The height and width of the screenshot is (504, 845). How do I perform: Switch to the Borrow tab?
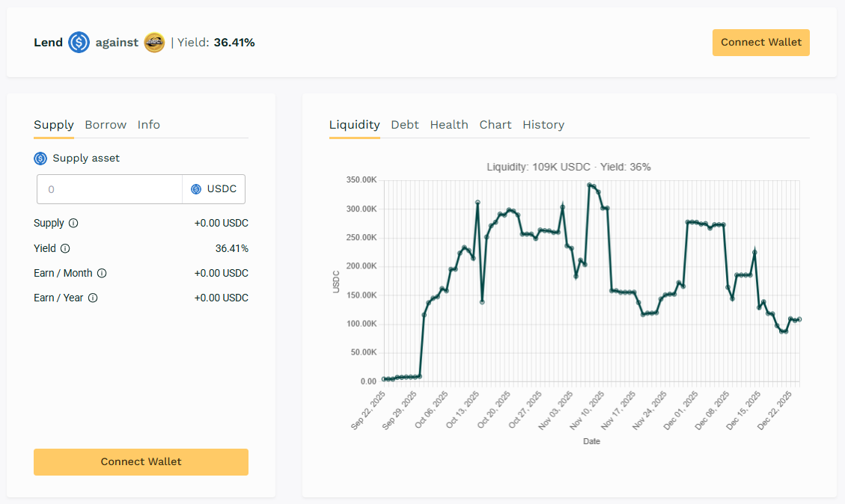coord(106,125)
